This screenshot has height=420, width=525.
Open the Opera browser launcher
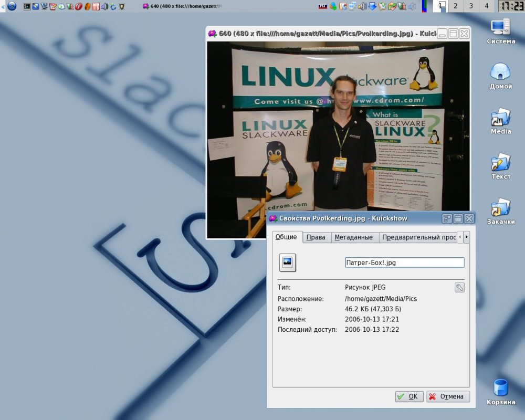click(x=78, y=6)
